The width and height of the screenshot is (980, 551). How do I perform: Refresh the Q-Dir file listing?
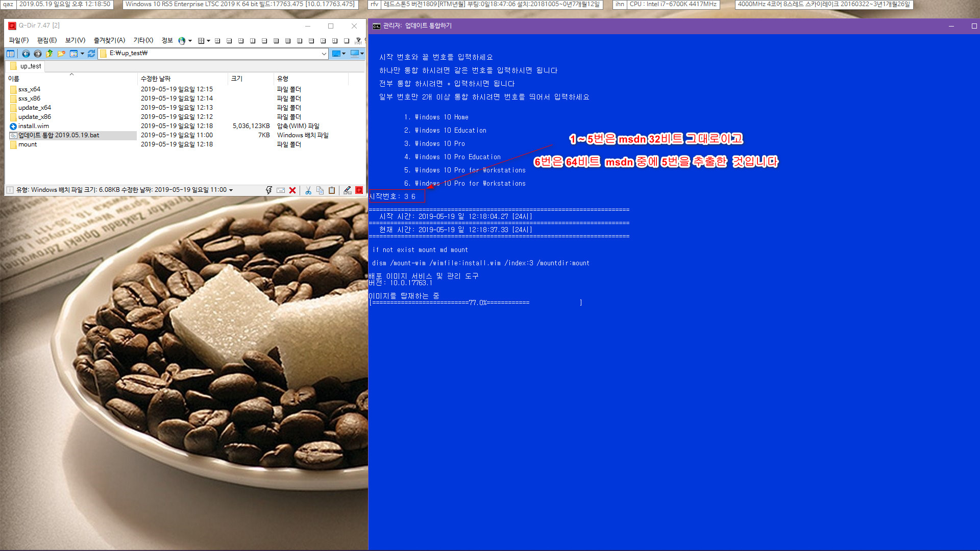point(91,54)
